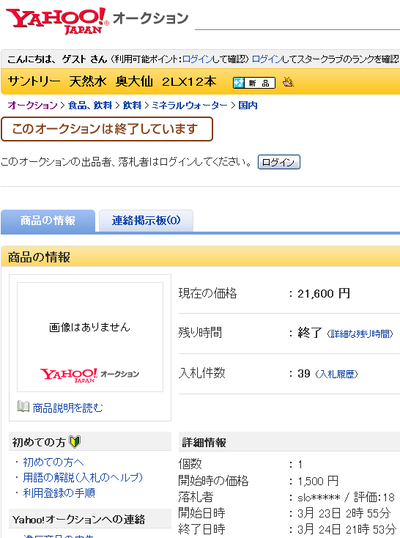Click the このオークションは終了しています notice

[x=107, y=129]
